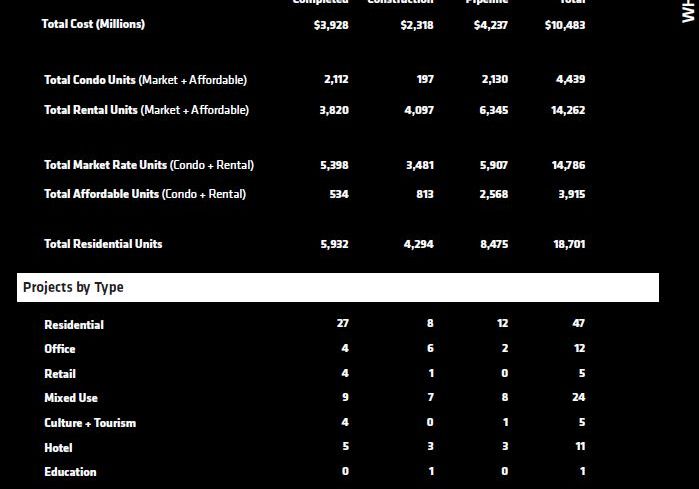
Task: Click the $10,483 total cost value
Action: click(565, 25)
